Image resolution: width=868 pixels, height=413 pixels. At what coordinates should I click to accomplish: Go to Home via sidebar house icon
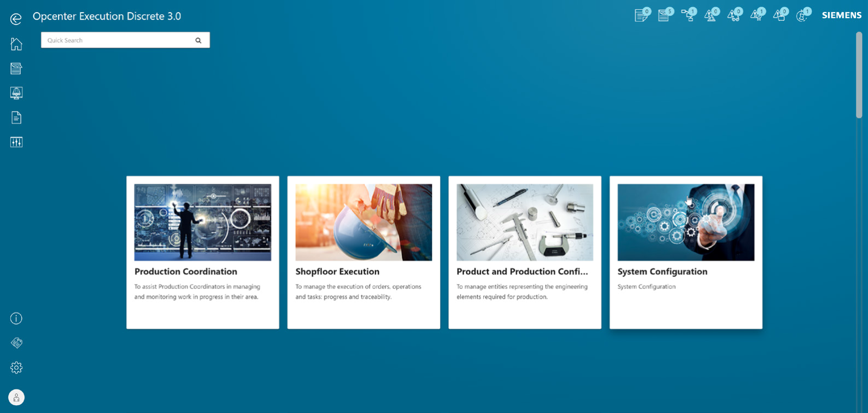tap(16, 44)
